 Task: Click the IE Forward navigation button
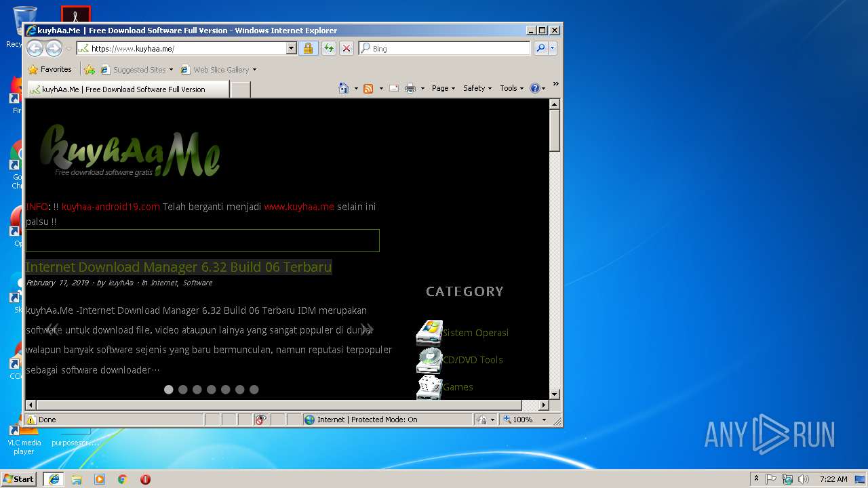pyautogui.click(x=54, y=48)
